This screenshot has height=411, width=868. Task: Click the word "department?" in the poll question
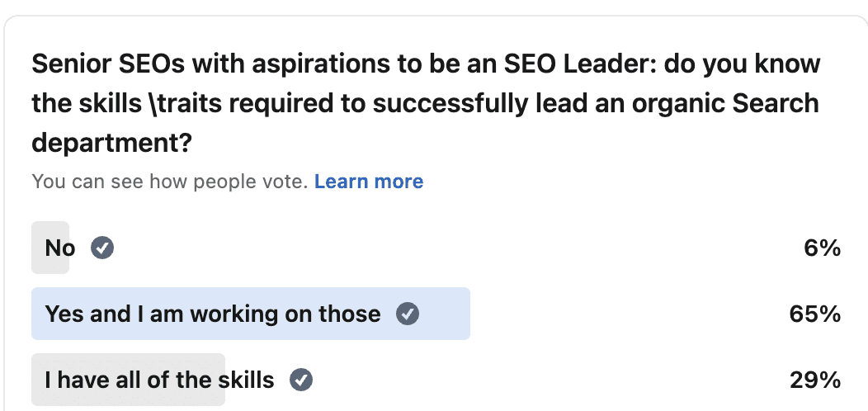click(111, 144)
